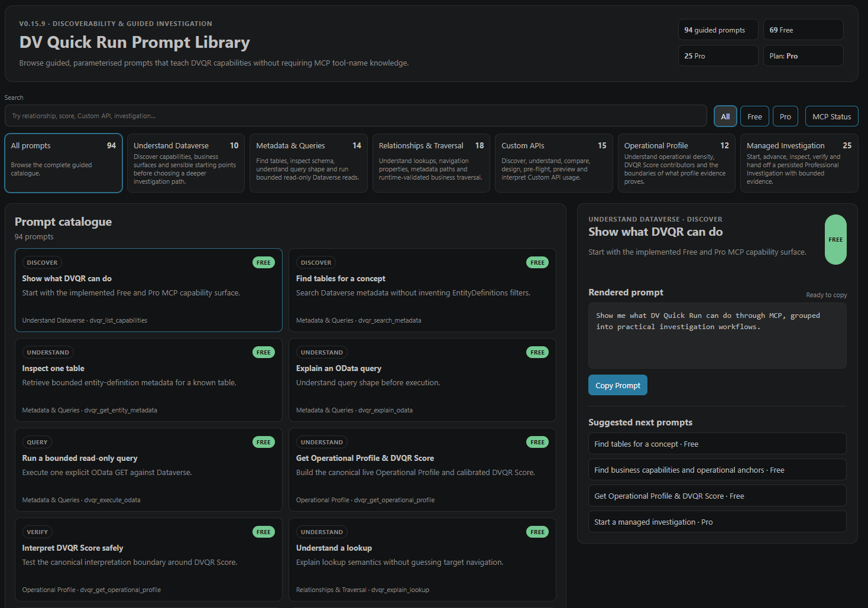
Task: Open suggested Get Operational Profile & DVQR Score
Action: coord(717,496)
